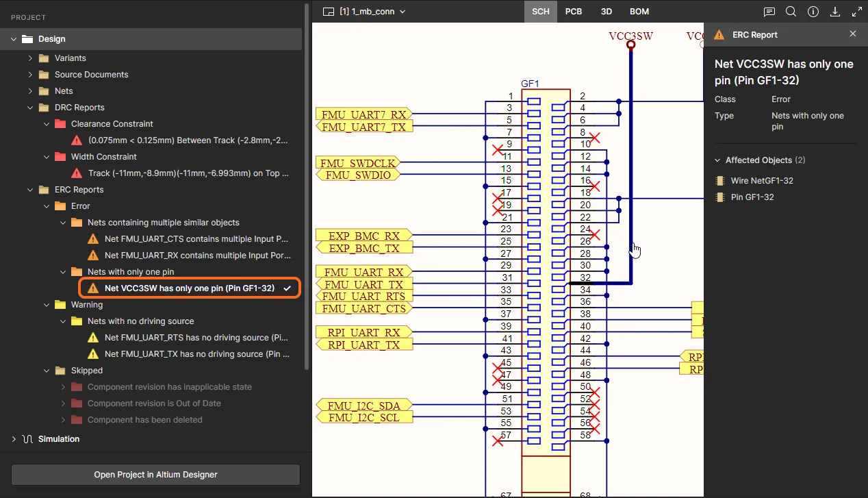Image resolution: width=868 pixels, height=498 pixels.
Task: Click the FMU_SWDCLK port on schematic
Action: pyautogui.click(x=359, y=163)
